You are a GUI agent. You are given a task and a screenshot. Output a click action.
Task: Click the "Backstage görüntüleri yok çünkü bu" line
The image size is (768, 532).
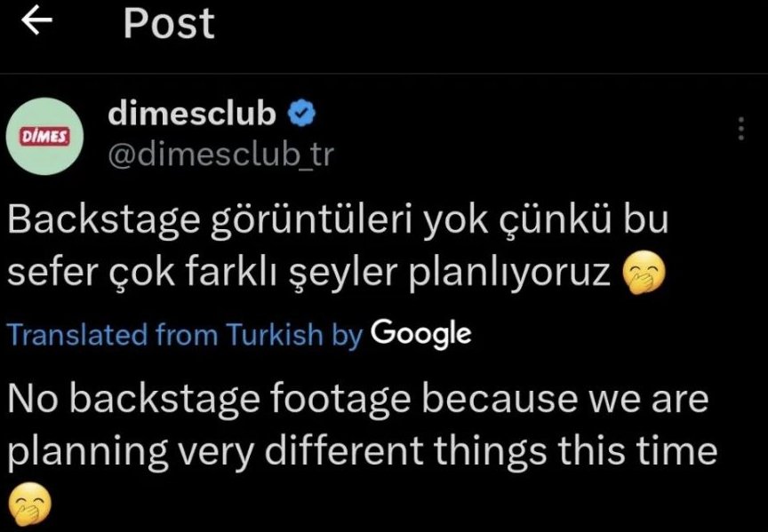(338, 221)
